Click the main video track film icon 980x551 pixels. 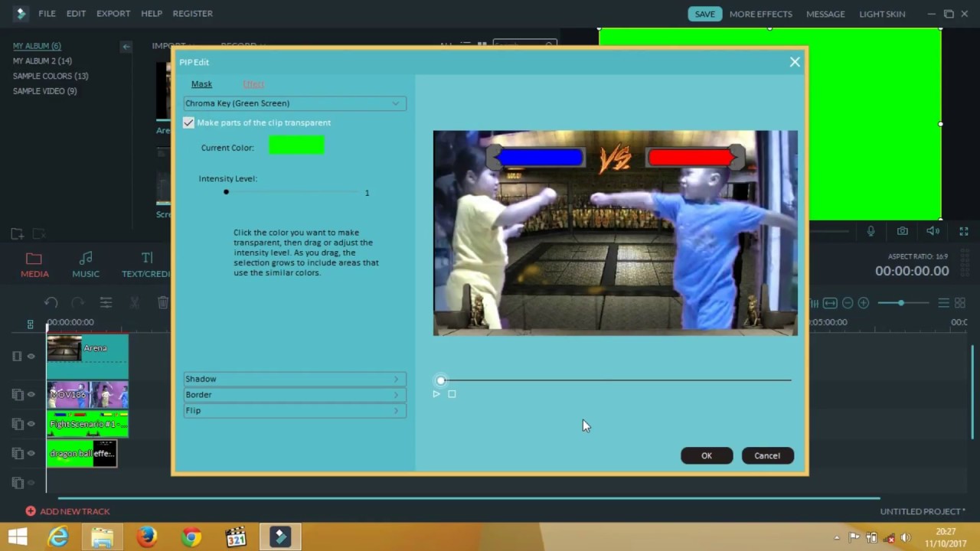[17, 356]
